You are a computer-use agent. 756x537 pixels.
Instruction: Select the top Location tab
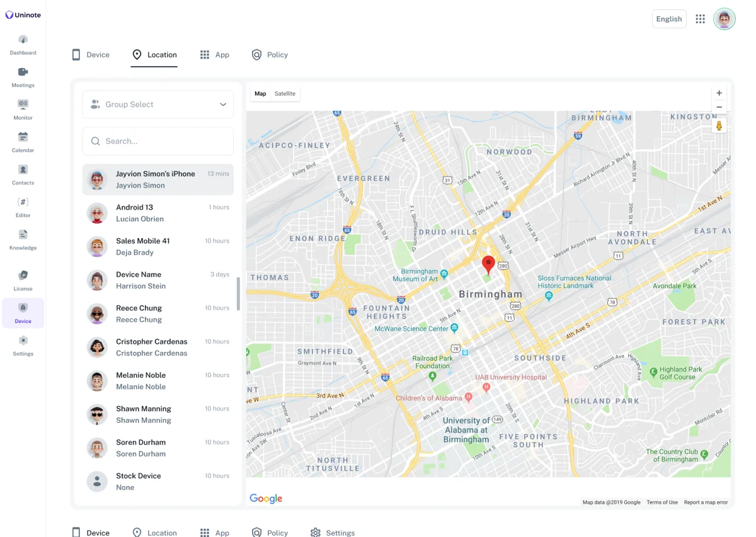(x=154, y=55)
